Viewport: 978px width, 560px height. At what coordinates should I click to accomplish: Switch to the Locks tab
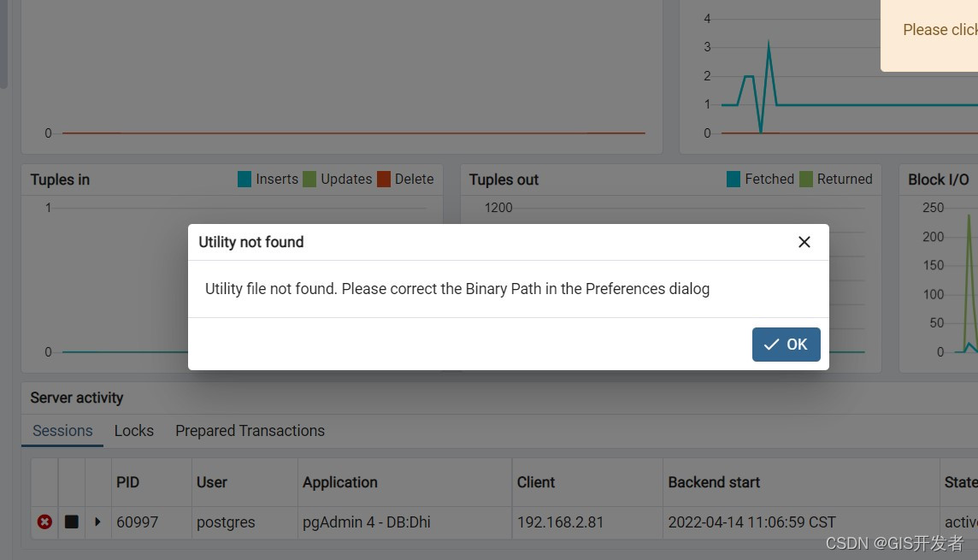coord(133,431)
